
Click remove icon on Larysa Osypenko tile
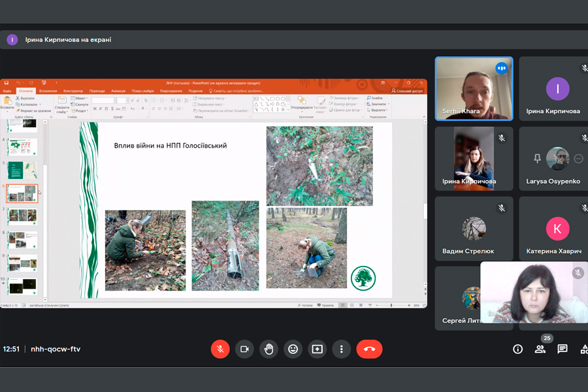[x=579, y=159]
